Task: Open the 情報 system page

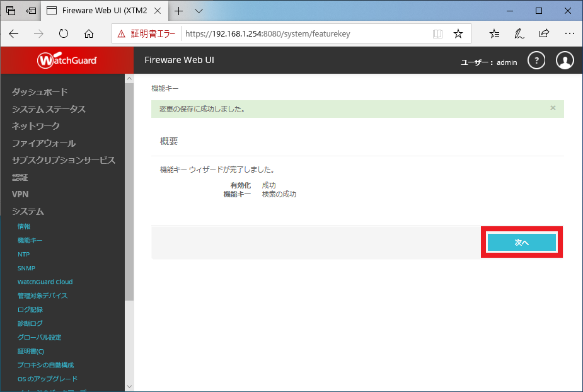Action: pos(24,226)
